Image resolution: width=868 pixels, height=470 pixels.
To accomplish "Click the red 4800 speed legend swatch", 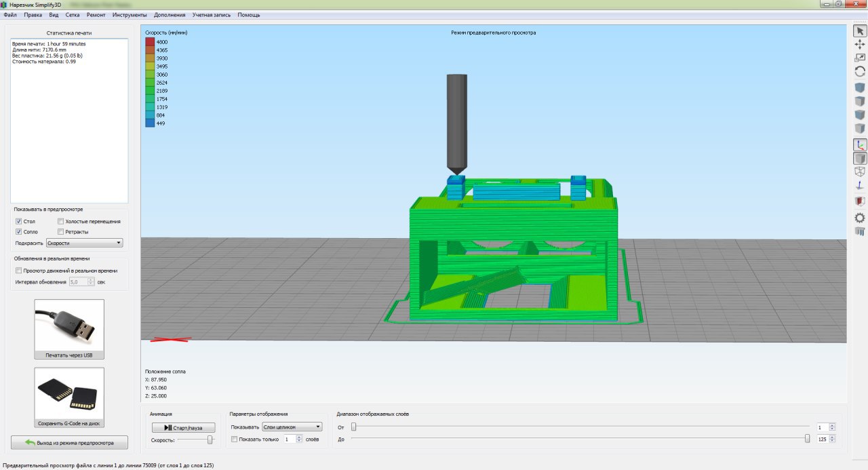I will pyautogui.click(x=150, y=42).
